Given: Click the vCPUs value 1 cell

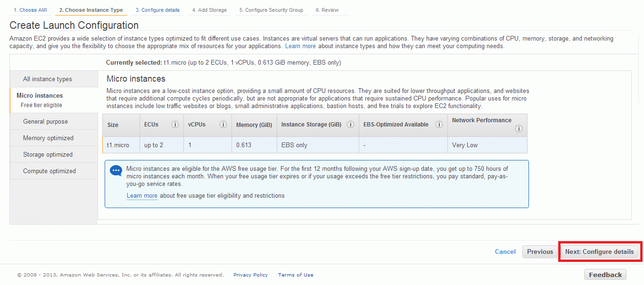Looking at the screenshot, I should click(x=207, y=145).
